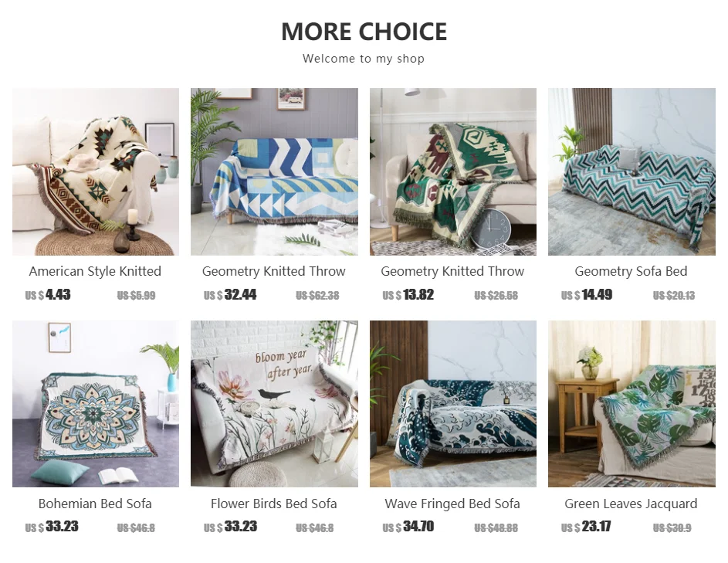This screenshot has height=563, width=728.
Task: Click the Bohemian Bed Sofa title
Action: [95, 504]
